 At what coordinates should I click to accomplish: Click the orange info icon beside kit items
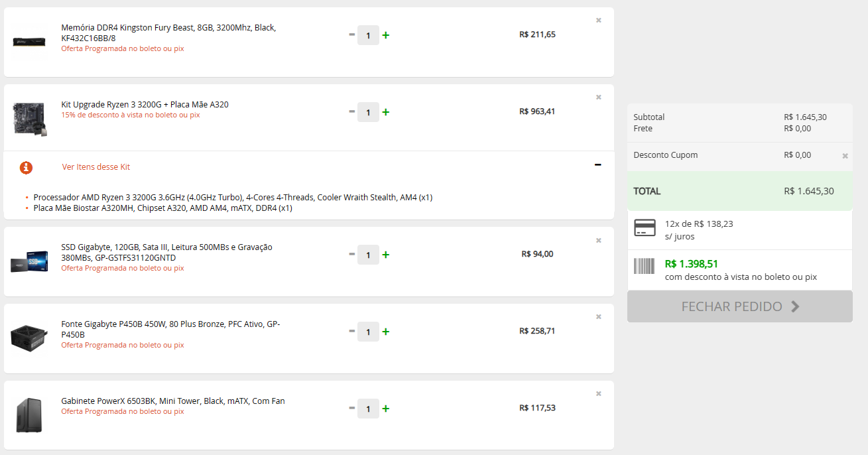tap(26, 167)
